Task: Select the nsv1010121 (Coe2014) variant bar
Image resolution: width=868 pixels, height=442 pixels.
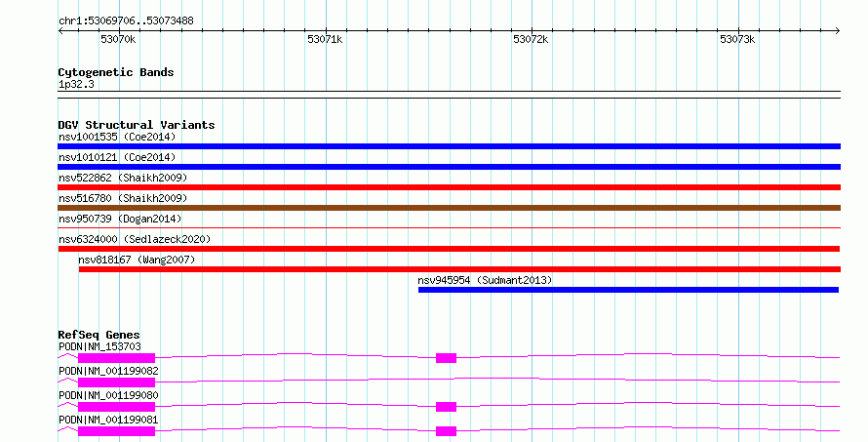Action: 449,167
